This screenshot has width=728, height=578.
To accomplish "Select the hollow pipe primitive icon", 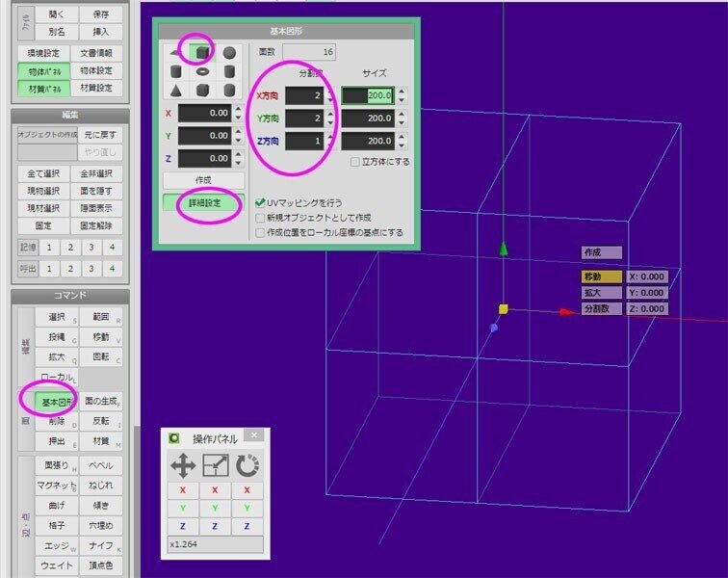I will click(x=229, y=71).
